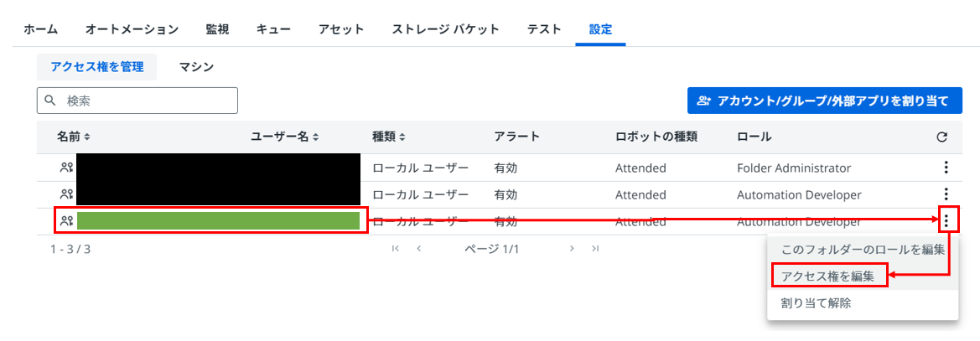
Task: Choose このフォルダーのロールを編集 menu entry
Action: [863, 249]
